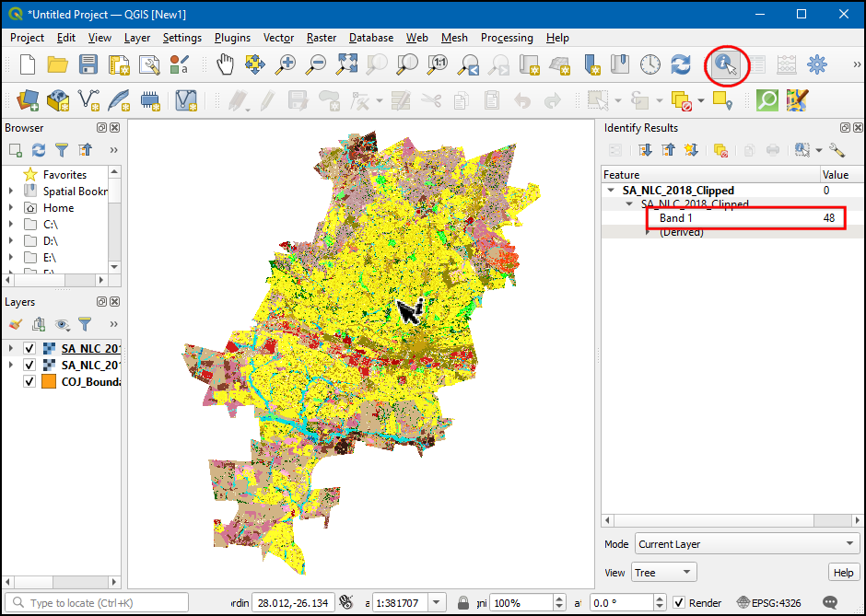Expand the Derived node in Identify Results

click(649, 233)
